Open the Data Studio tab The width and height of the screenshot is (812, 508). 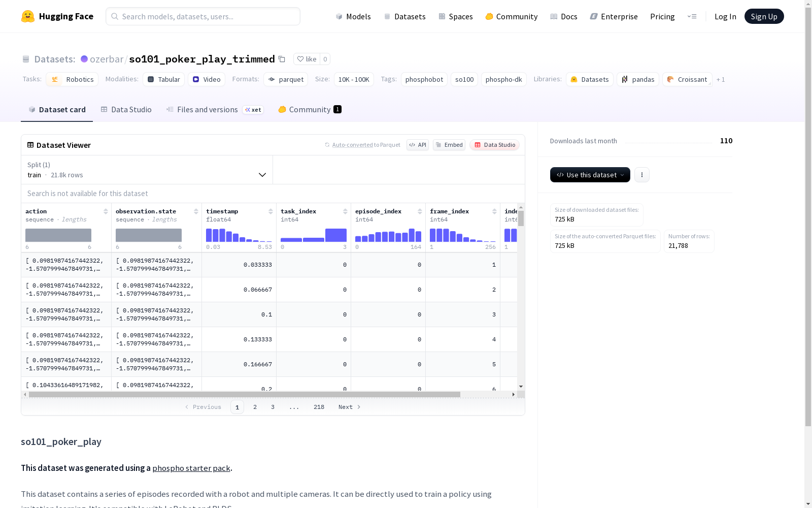point(126,110)
